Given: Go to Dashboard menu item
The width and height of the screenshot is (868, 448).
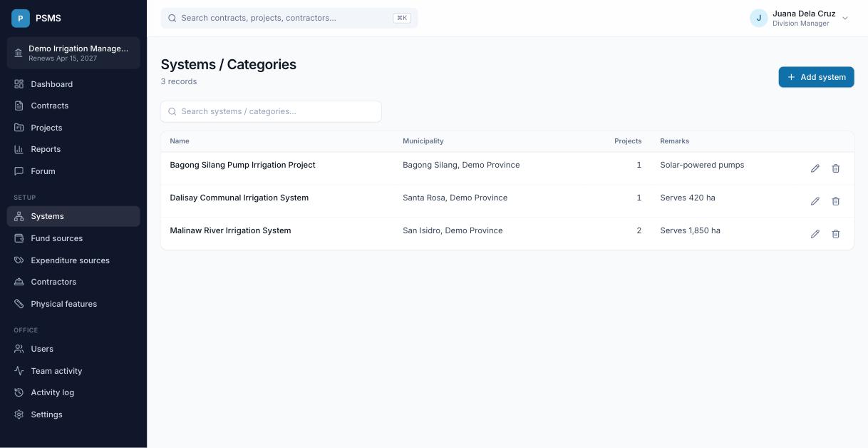Looking at the screenshot, I should coord(73,84).
